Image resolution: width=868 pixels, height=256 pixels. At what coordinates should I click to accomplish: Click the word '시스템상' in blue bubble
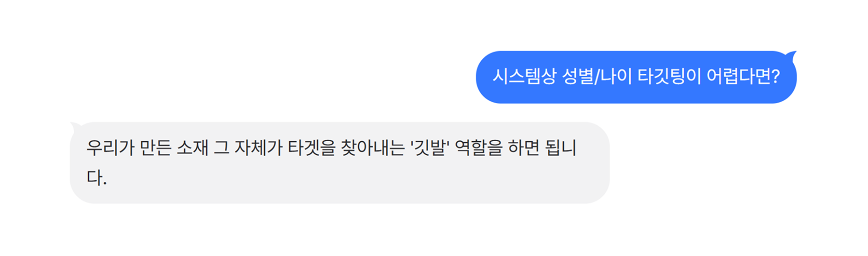[x=524, y=77]
